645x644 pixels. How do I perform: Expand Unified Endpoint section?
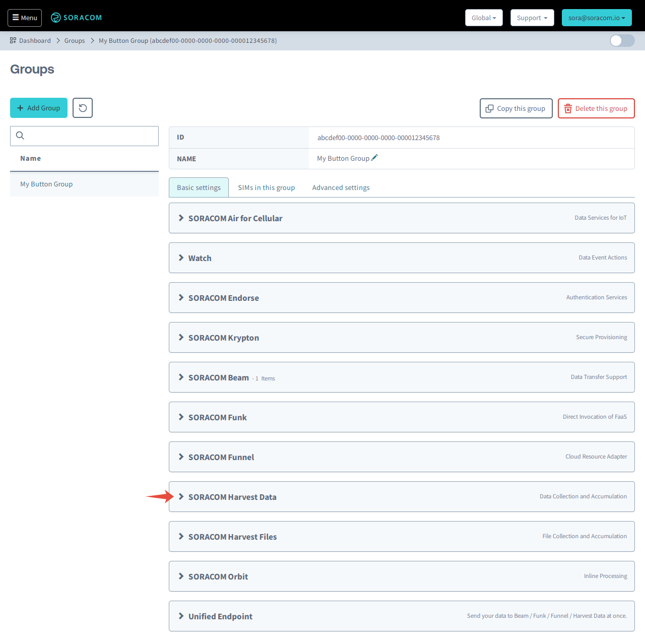click(x=402, y=616)
